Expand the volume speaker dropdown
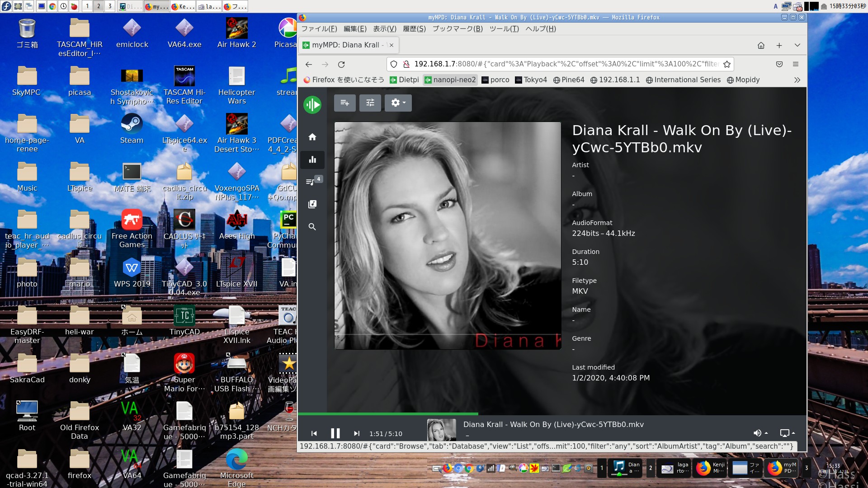Screen dimensions: 868x488 760,433
